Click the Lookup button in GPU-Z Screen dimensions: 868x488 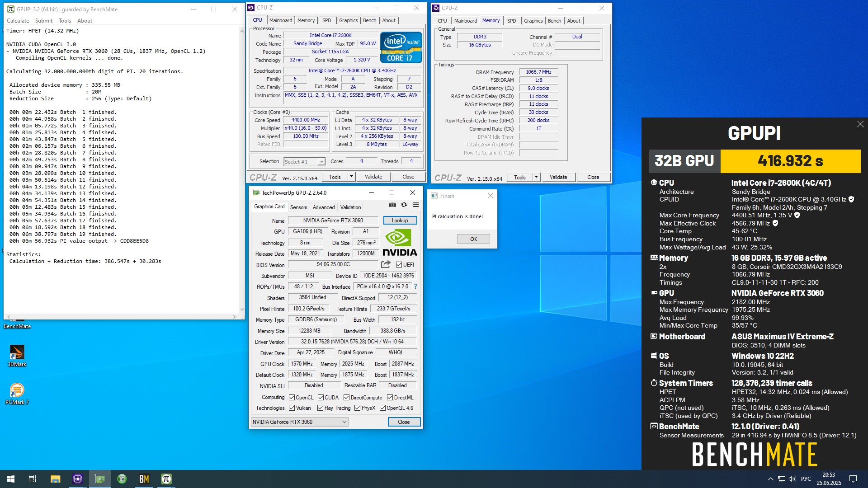coord(400,221)
